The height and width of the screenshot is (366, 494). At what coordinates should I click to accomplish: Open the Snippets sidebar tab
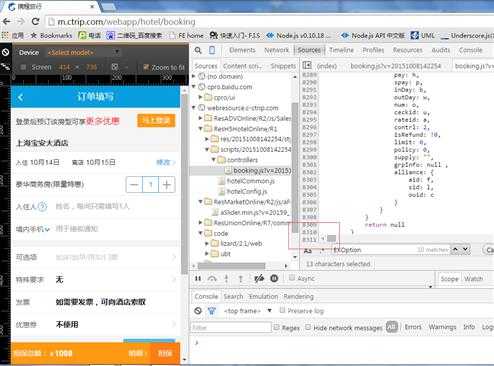[x=283, y=66]
